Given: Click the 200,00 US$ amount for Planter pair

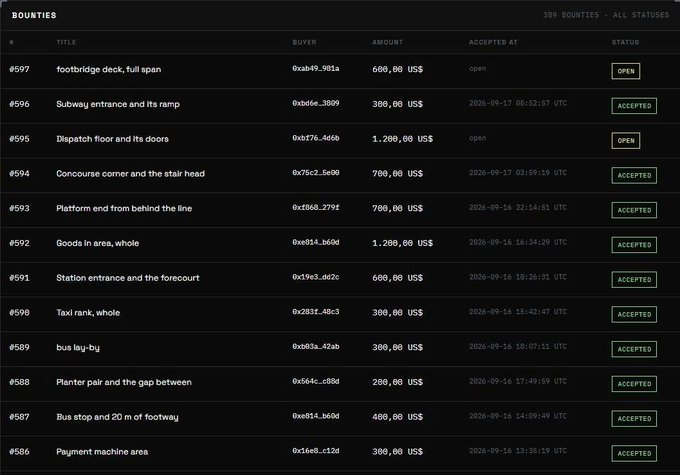Looking at the screenshot, I should (x=397, y=382).
